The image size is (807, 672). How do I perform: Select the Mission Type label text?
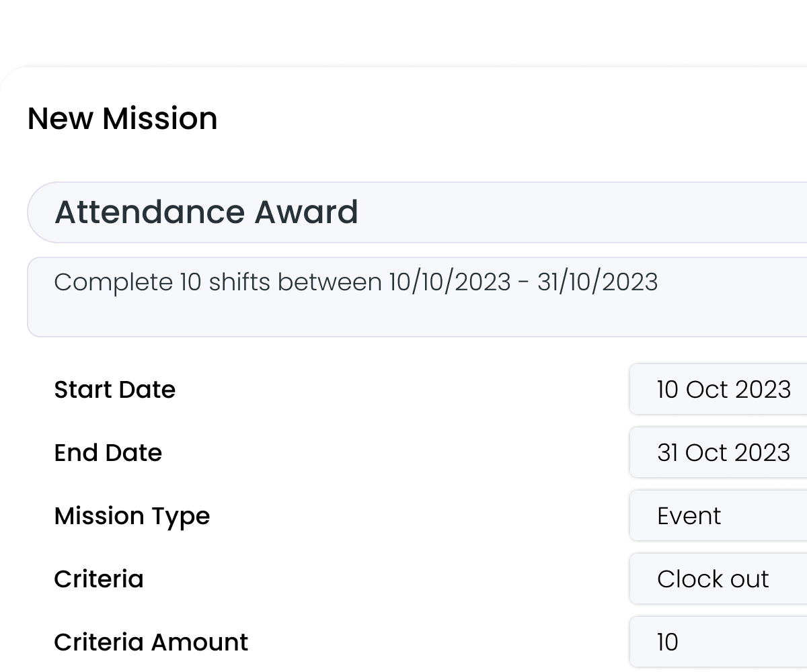click(132, 516)
